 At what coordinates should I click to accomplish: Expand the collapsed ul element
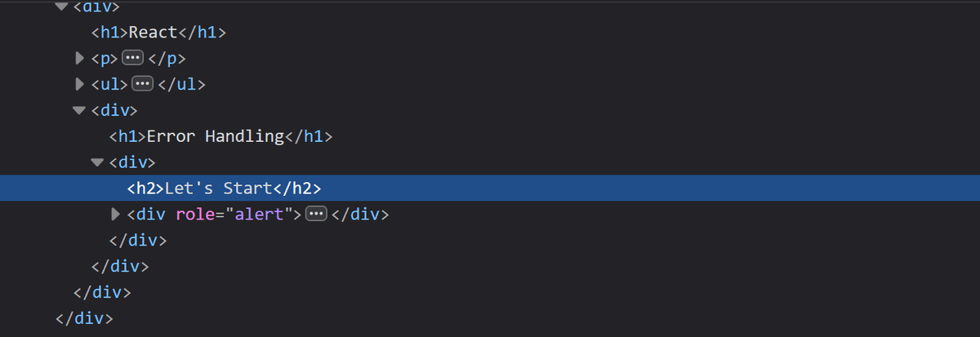79,84
